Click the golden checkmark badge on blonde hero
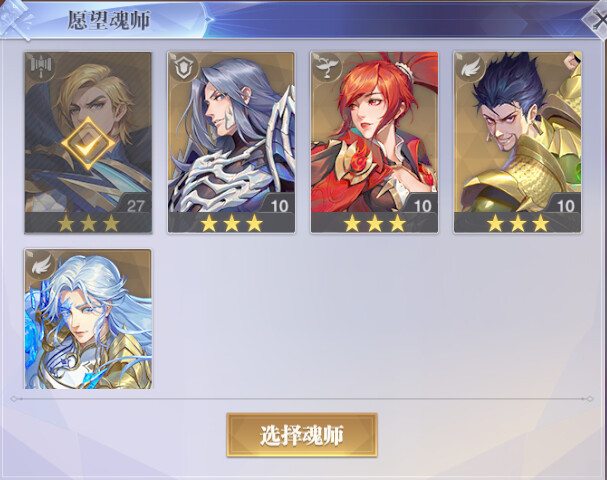Image resolution: width=607 pixels, height=480 pixels. (88, 144)
